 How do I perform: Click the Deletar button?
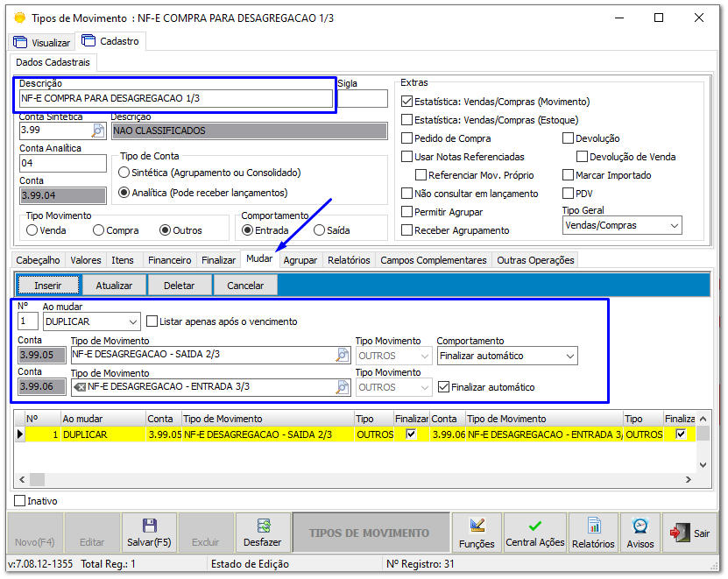coord(179,285)
